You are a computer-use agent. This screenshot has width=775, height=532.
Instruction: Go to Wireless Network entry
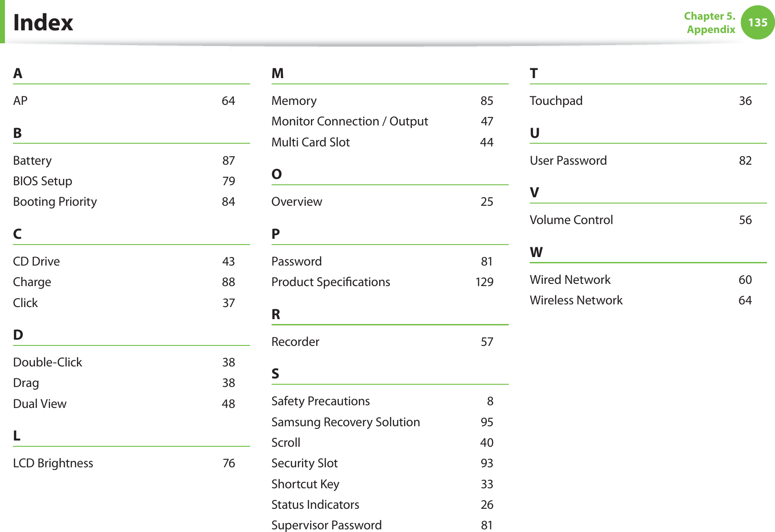(x=576, y=300)
